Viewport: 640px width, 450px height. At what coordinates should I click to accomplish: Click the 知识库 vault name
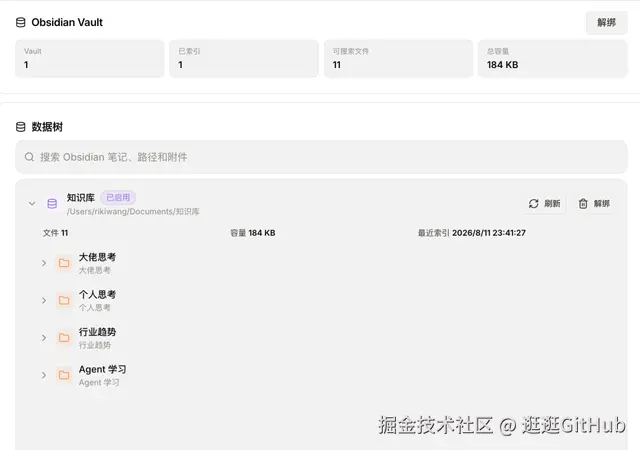[x=81, y=198]
